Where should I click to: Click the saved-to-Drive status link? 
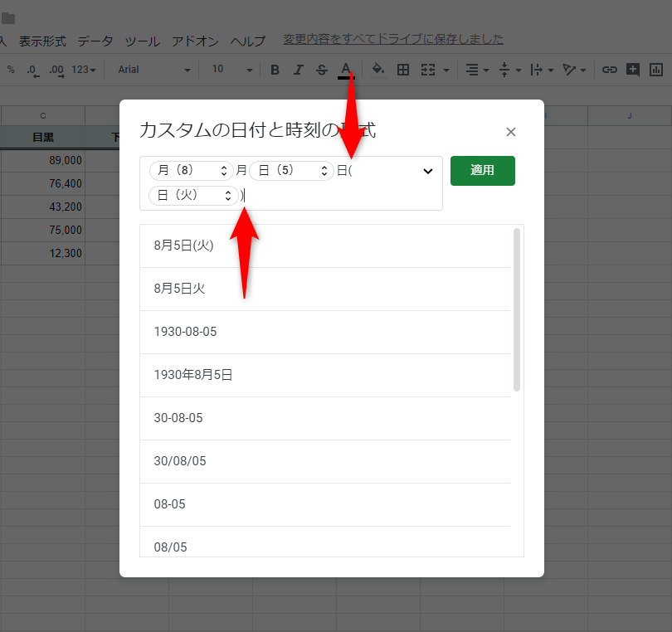click(x=393, y=40)
